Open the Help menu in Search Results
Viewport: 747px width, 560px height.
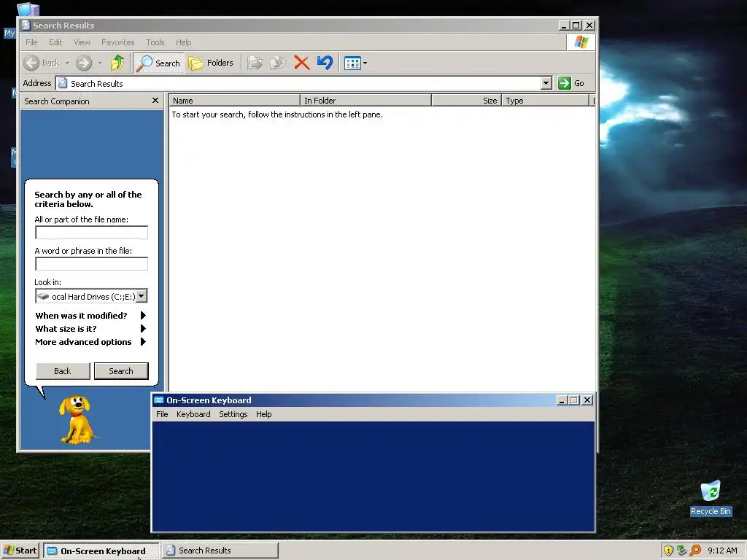[x=183, y=42]
